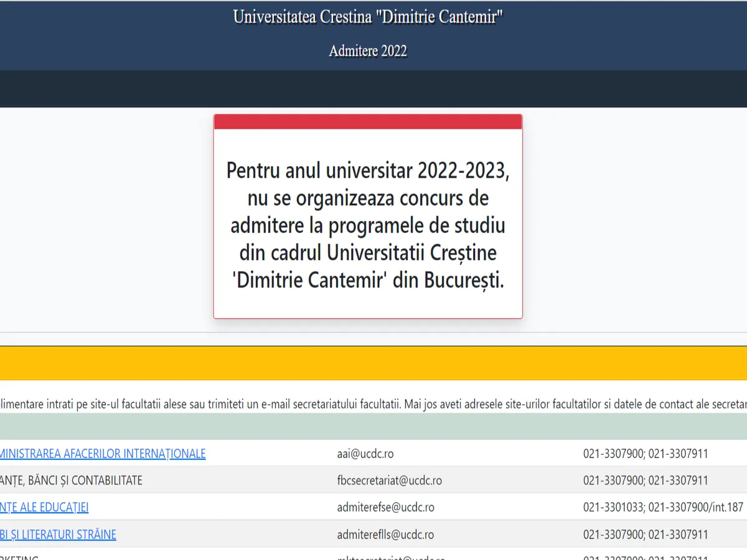
Task: Click the phone number with int.187 extension
Action: pyautogui.click(x=662, y=507)
